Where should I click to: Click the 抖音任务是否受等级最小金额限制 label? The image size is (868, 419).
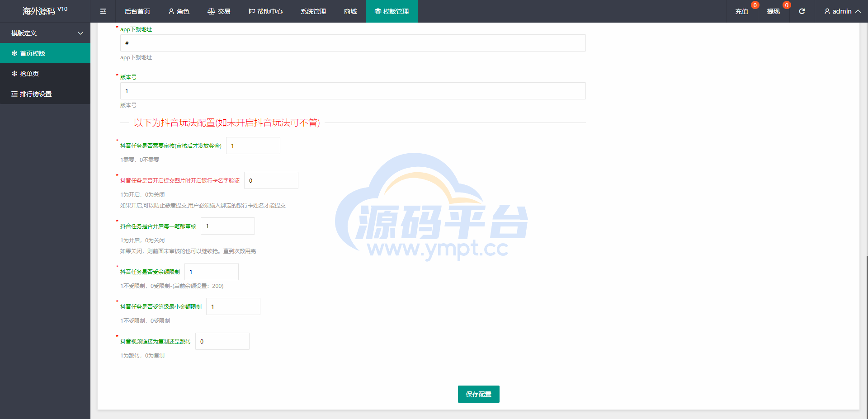[x=161, y=307]
